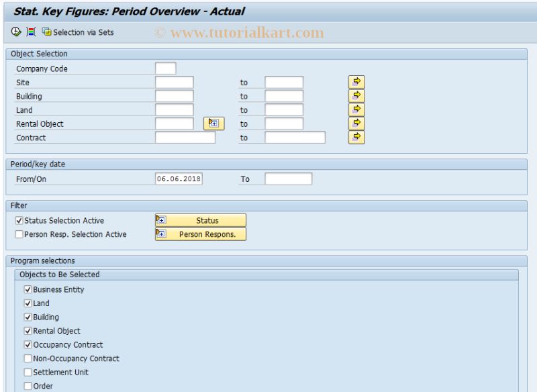Enable the Settlement Unit checkbox

tap(28, 372)
